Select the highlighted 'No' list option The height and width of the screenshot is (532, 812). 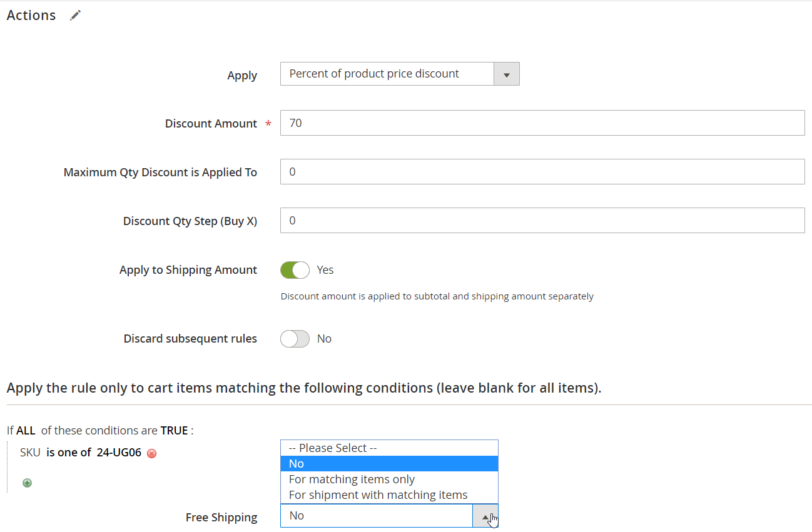(x=297, y=464)
